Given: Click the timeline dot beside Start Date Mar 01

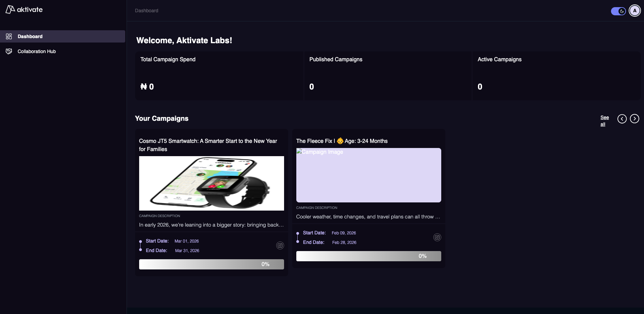Looking at the screenshot, I should tap(141, 241).
